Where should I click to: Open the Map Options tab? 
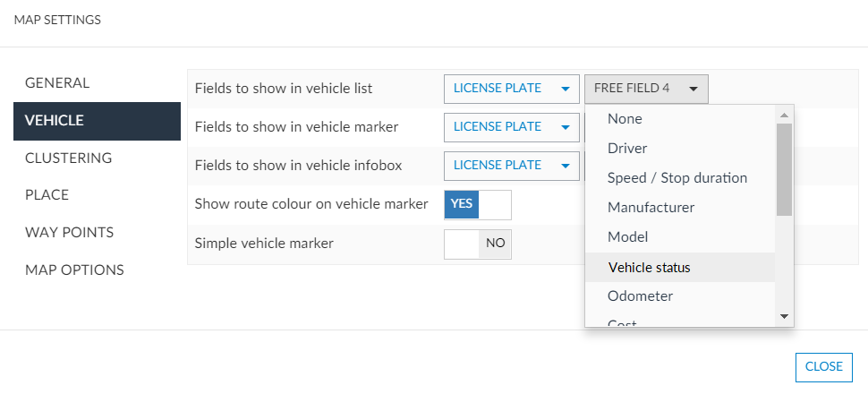pos(74,270)
